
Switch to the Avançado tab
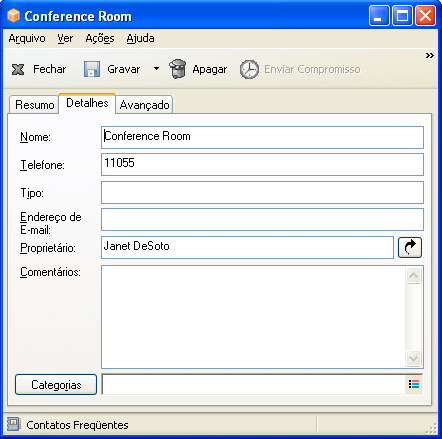tap(144, 105)
